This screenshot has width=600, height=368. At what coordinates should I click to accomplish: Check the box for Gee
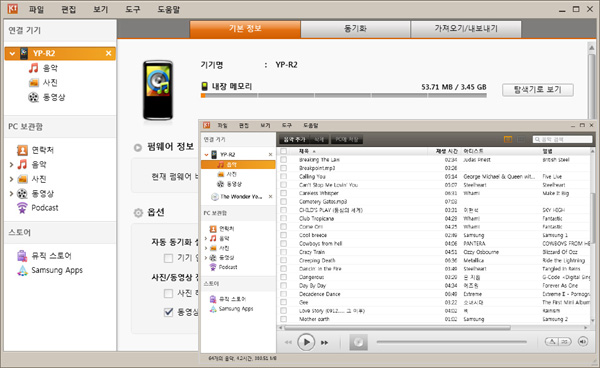tap(284, 302)
